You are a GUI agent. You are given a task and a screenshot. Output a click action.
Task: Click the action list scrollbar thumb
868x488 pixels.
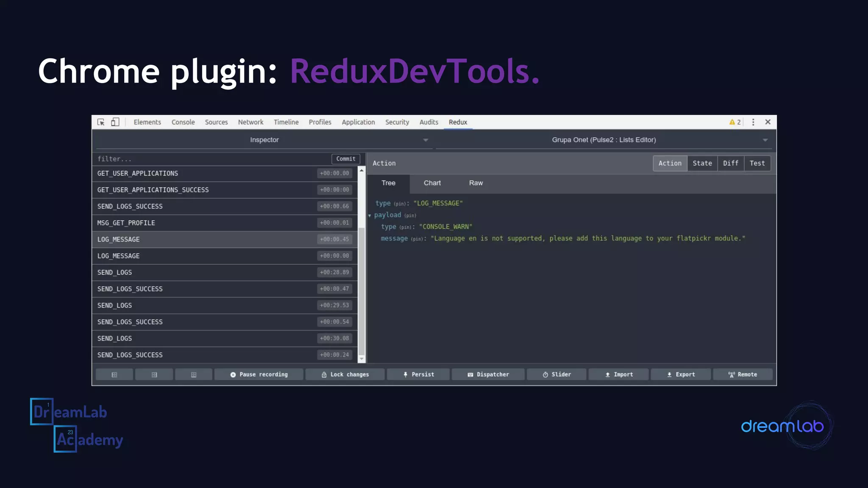[x=362, y=291]
